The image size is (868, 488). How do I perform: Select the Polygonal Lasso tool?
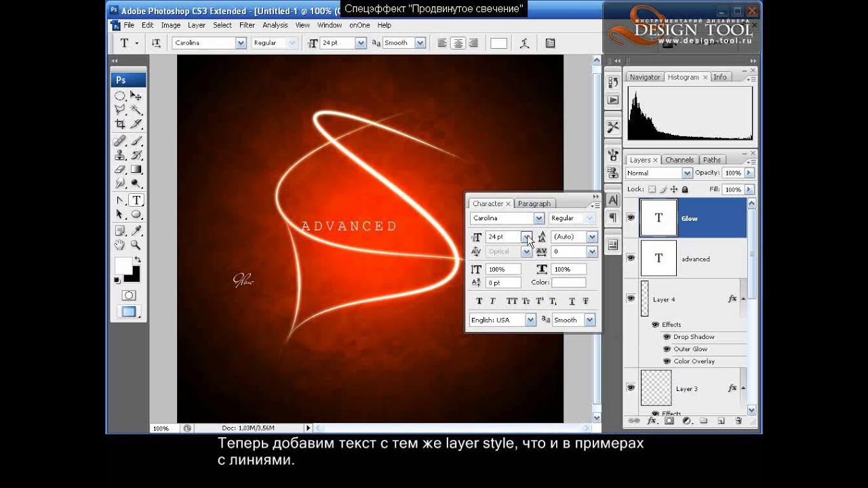tap(120, 109)
